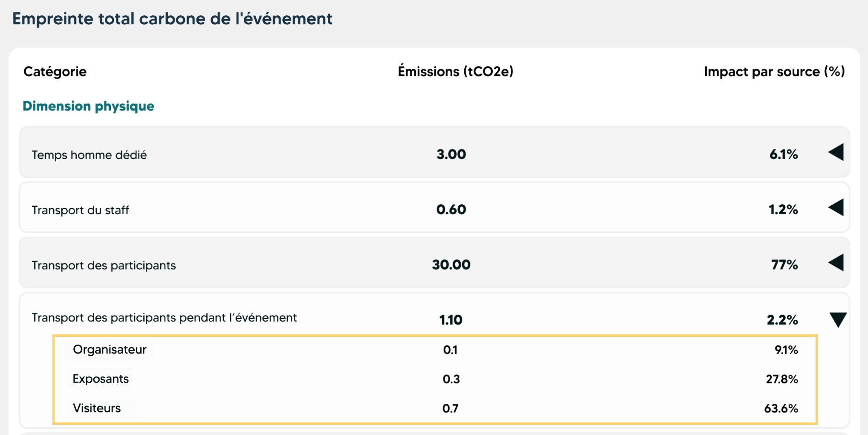Click the Transport des participants label
This screenshot has height=435, width=868.
click(x=104, y=265)
